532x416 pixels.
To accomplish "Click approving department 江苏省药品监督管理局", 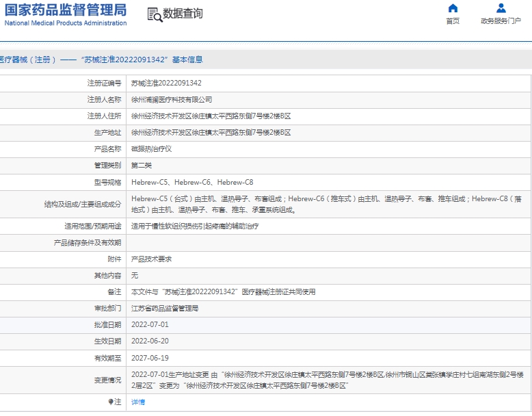I will pos(165,309).
